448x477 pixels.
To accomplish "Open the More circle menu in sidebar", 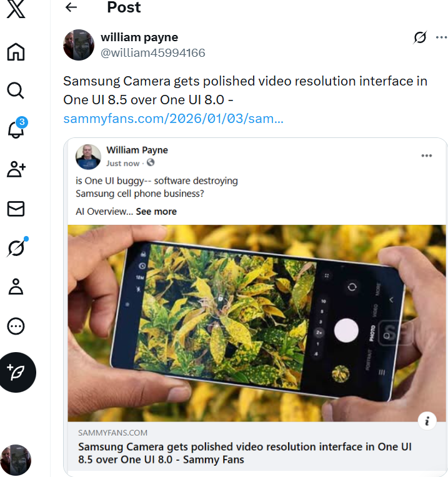I will tap(16, 326).
